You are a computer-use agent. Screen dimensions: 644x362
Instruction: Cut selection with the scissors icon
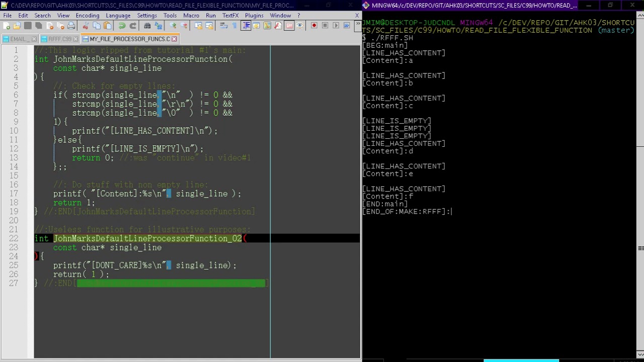coord(86,26)
